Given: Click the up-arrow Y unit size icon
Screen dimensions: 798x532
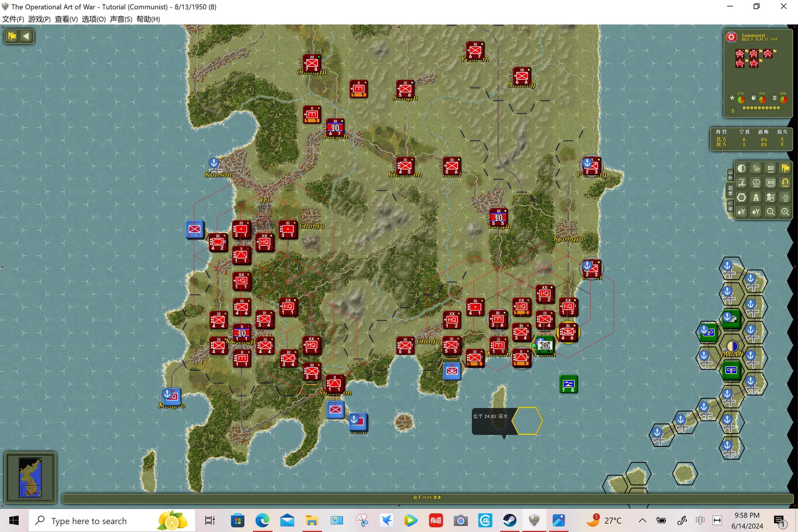Looking at the screenshot, I should [x=741, y=212].
